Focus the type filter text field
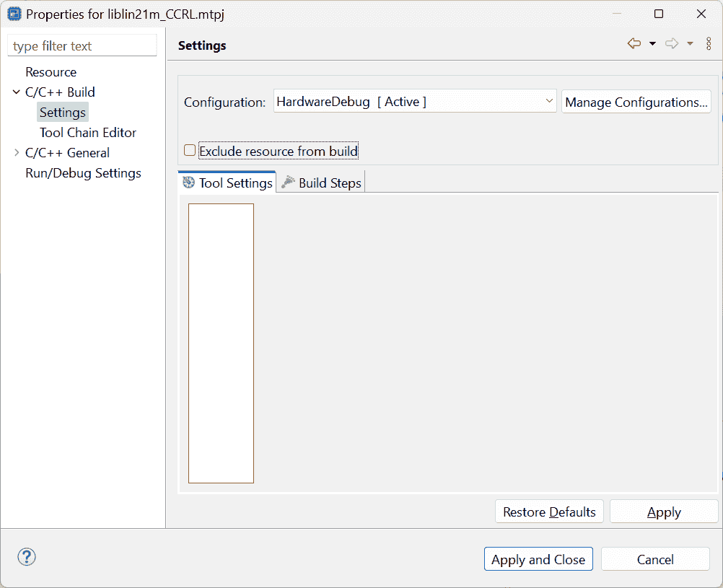 (82, 46)
